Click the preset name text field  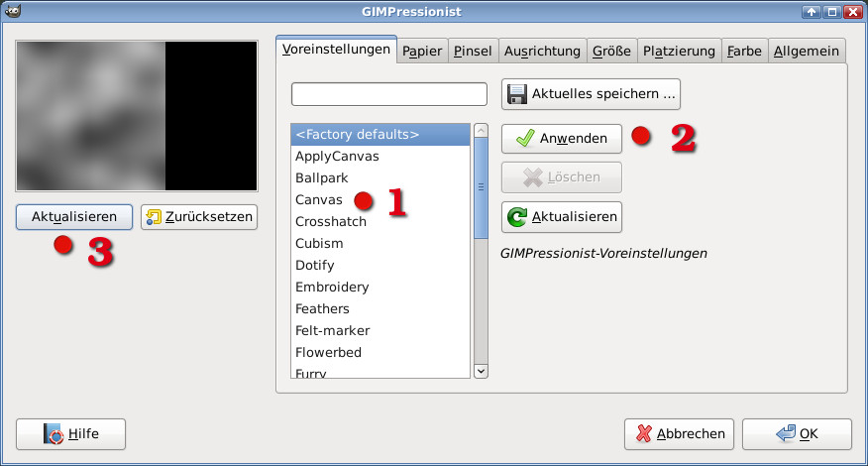pos(389,94)
